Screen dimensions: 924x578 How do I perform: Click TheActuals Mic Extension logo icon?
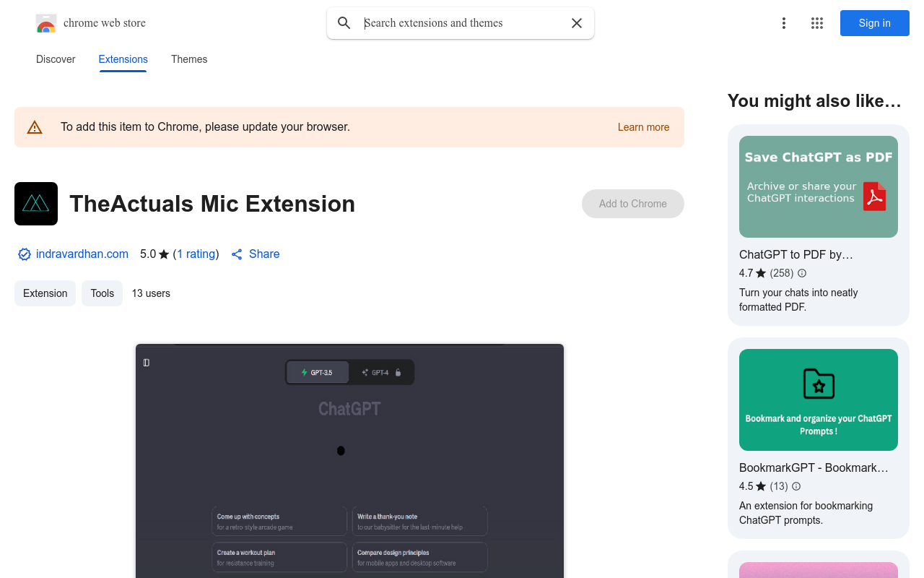[x=36, y=204]
